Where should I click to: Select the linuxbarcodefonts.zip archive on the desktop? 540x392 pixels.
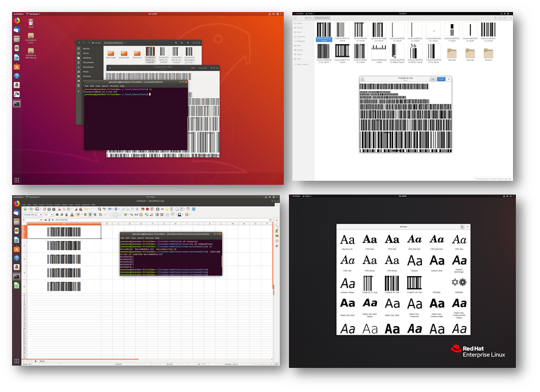(x=31, y=53)
